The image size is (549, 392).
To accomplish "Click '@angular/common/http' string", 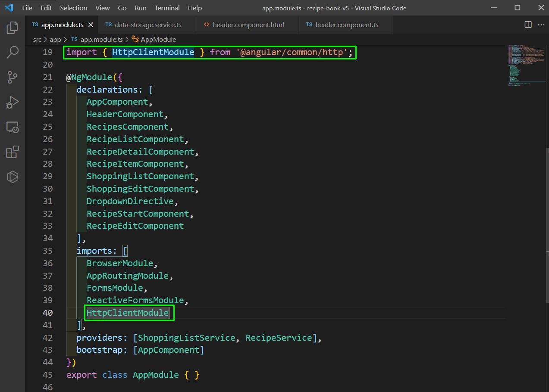I will [x=292, y=52].
